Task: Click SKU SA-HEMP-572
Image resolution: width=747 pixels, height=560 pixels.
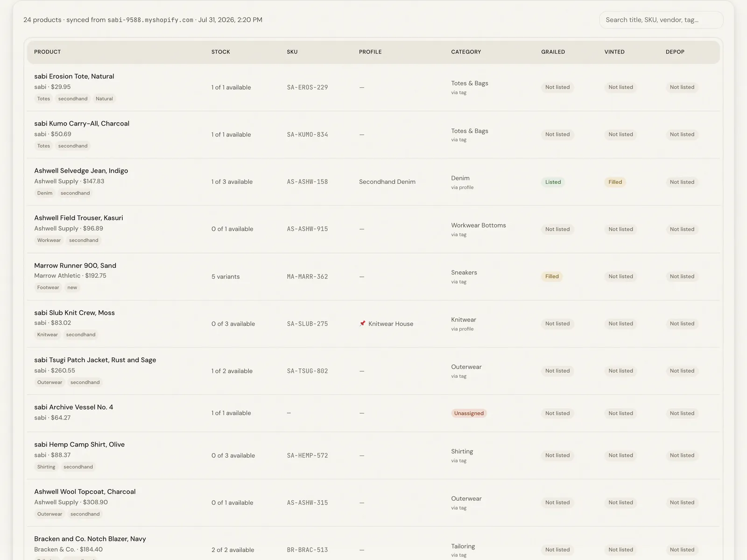Action: point(307,455)
